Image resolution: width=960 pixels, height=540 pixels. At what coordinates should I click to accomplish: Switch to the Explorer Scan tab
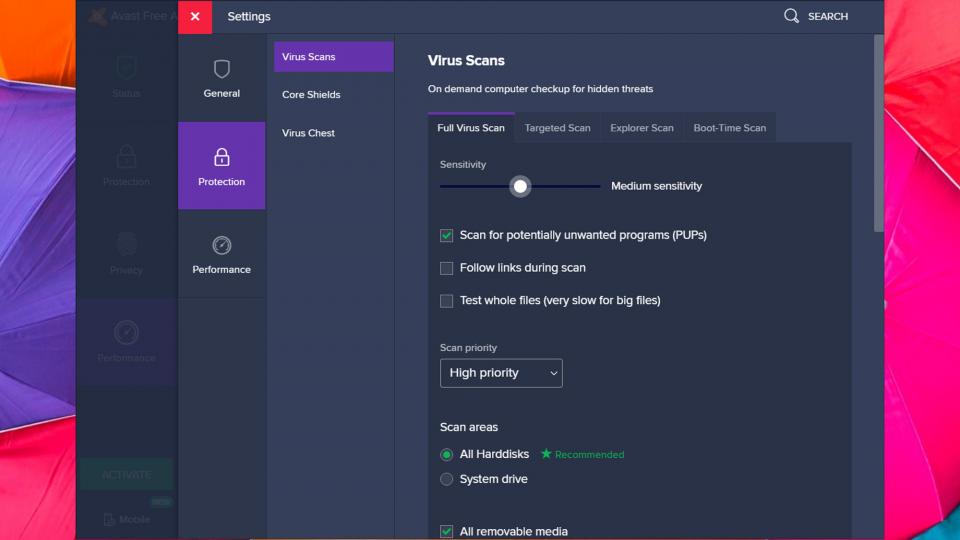click(641, 128)
